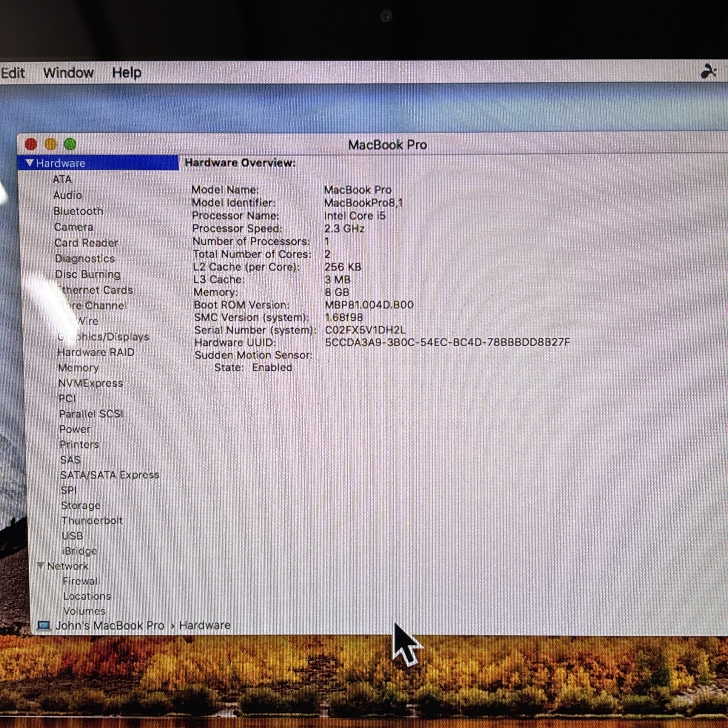
Task: Select Volumes in the sidebar
Action: (85, 611)
